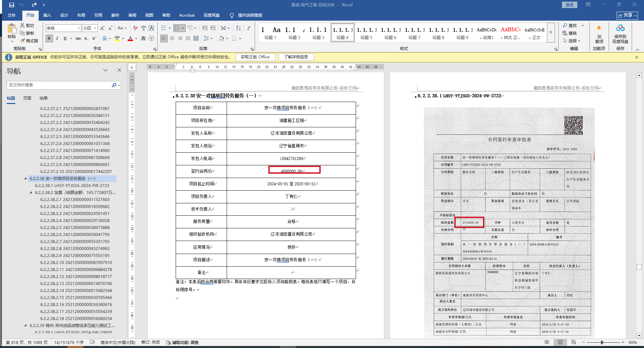Toggle italic formatting

pyautogui.click(x=57, y=38)
